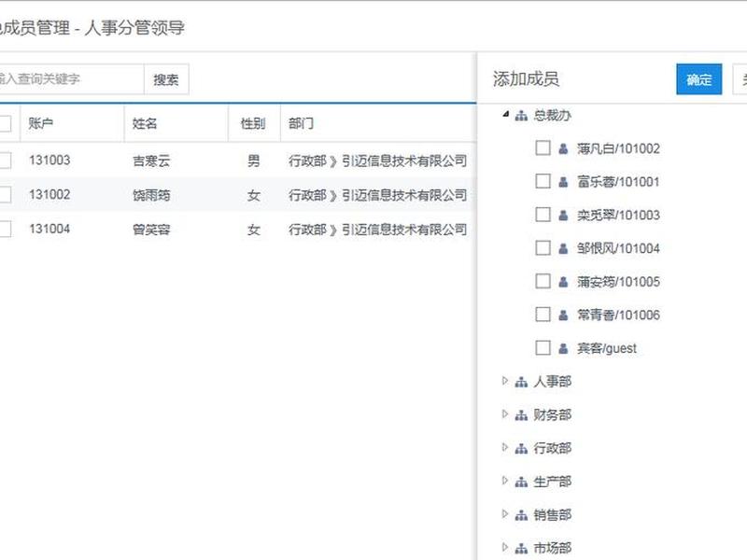Image resolution: width=747 pixels, height=560 pixels.
Task: Click the name 曾笑容 in the table
Action: pyautogui.click(x=151, y=230)
